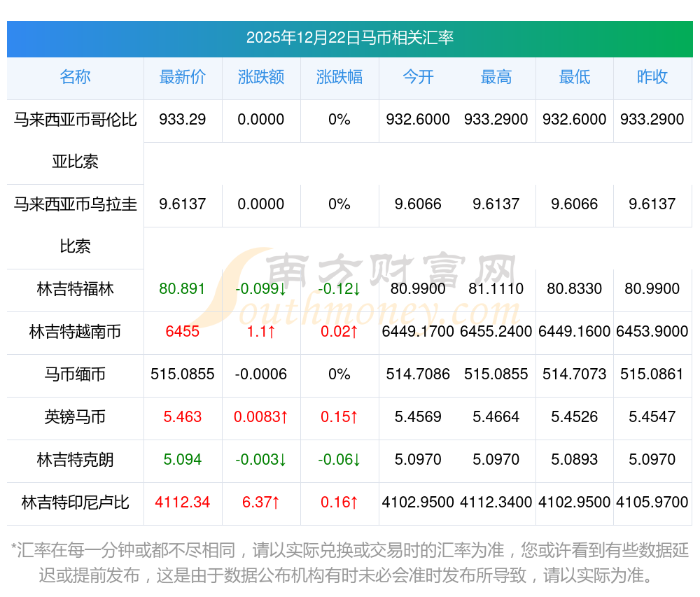Click green price 80.891

tap(182, 289)
